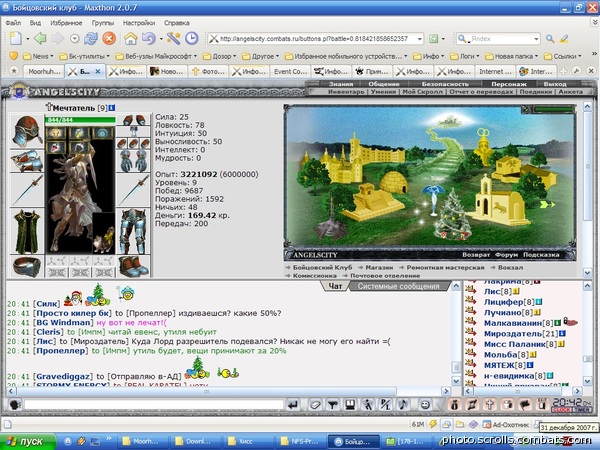Click the highlighter icon beside search
Screen dimensions: 600x450
(564, 39)
